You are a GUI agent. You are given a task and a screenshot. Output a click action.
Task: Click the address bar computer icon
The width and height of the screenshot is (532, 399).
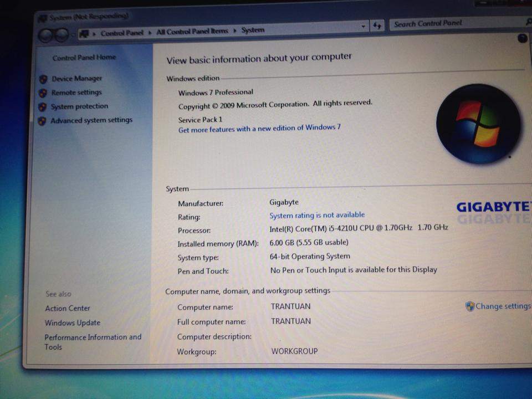point(84,34)
